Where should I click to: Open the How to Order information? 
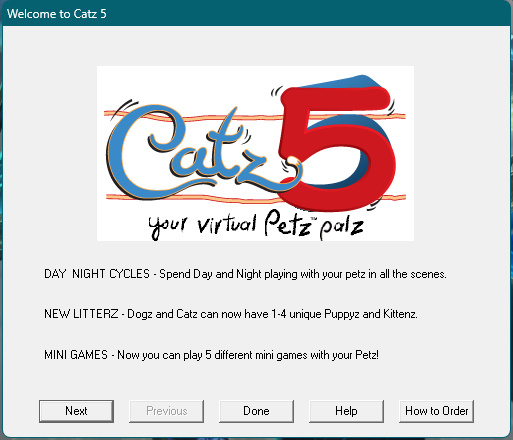pos(436,411)
